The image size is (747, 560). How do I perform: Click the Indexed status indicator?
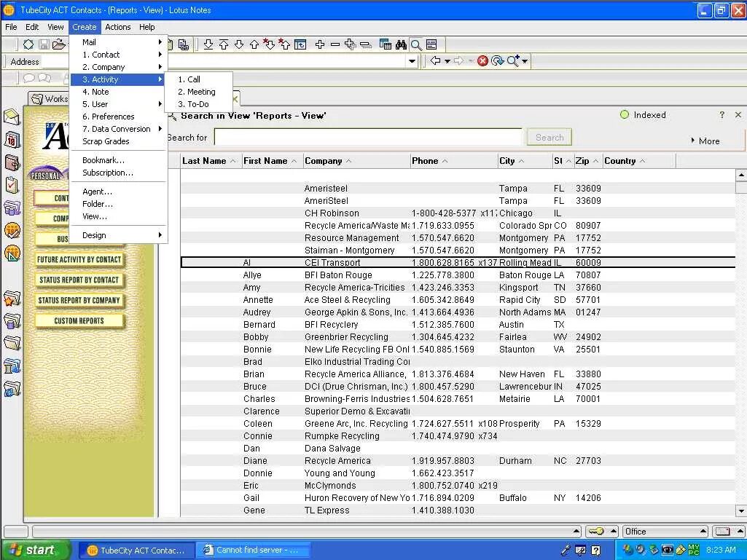[x=643, y=115]
